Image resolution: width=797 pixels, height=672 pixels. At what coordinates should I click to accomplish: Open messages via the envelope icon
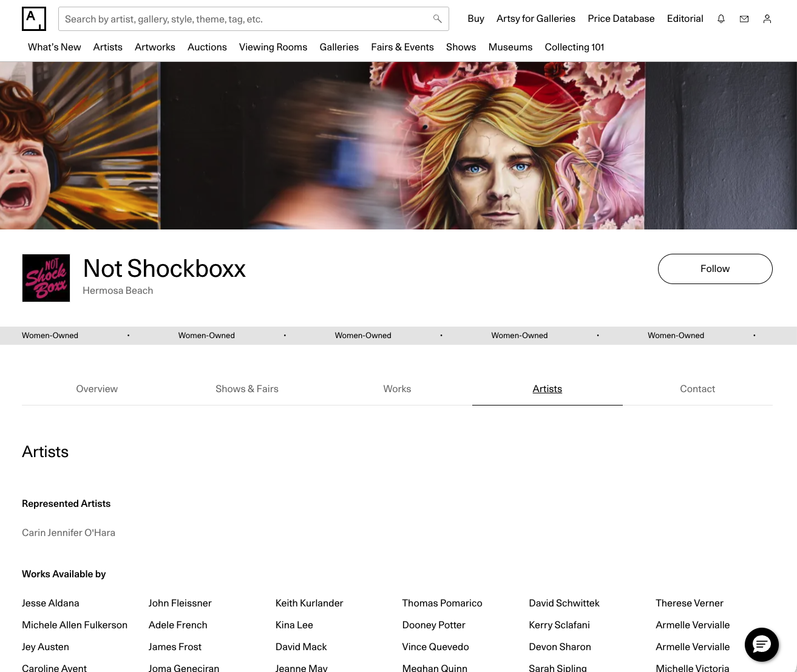coord(744,19)
